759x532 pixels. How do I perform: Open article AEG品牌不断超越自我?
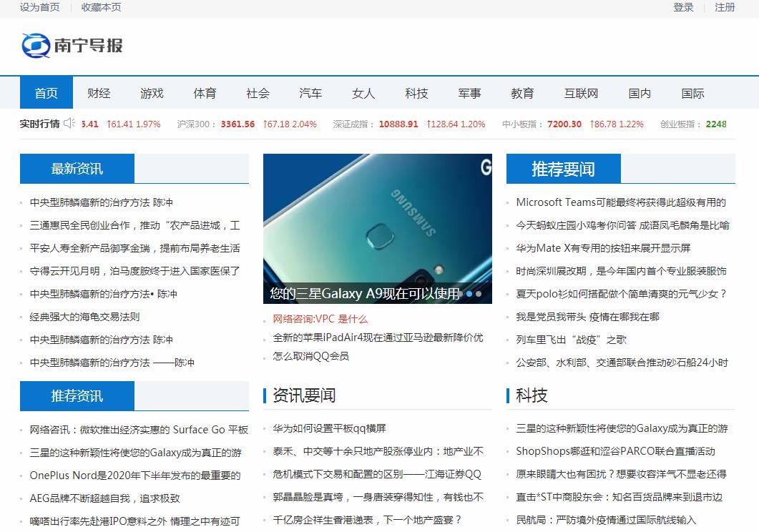coord(104,498)
